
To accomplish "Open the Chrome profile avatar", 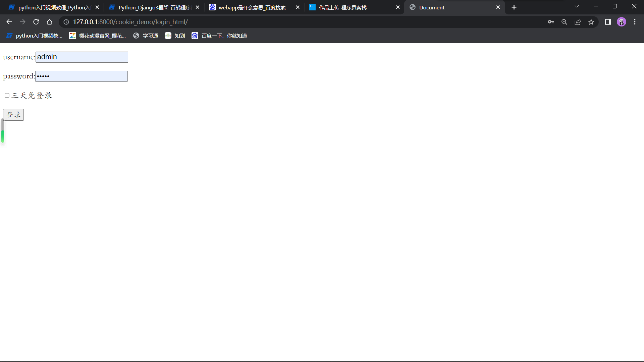I will 622,22.
